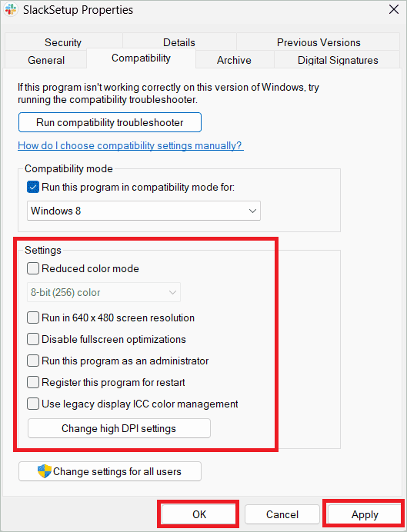Click the Slack icon in title bar
407x532 pixels.
click(11, 9)
